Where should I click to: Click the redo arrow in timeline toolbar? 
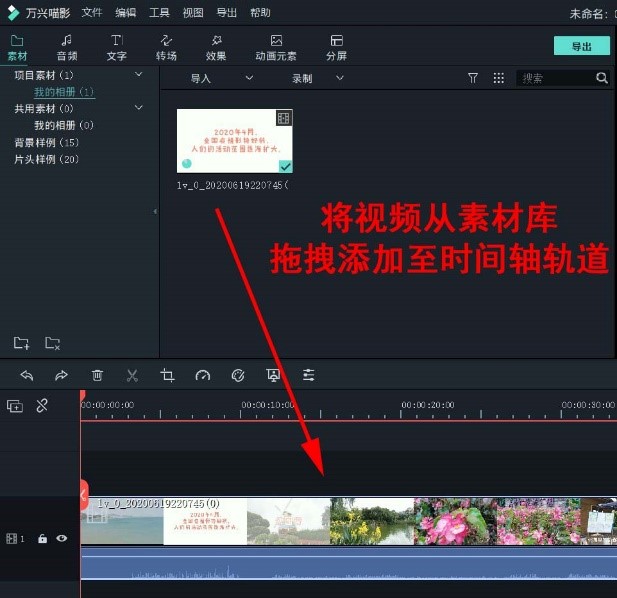point(62,376)
